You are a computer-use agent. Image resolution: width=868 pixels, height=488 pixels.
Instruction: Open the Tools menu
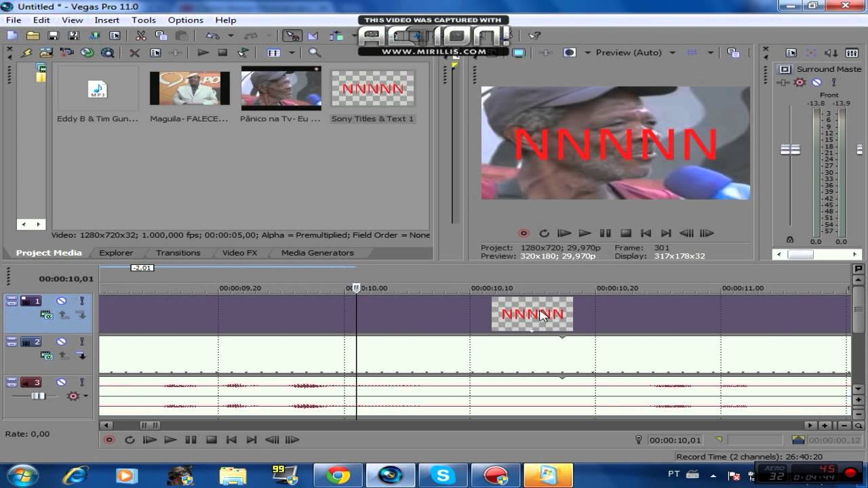coord(144,20)
